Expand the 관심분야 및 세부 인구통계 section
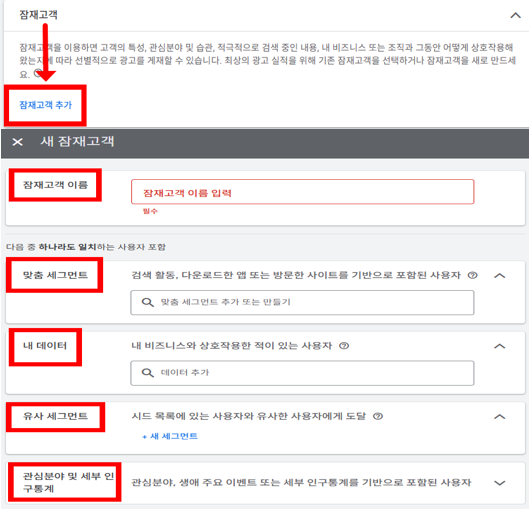Viewport: 529px width, 509px height. pyautogui.click(x=500, y=483)
